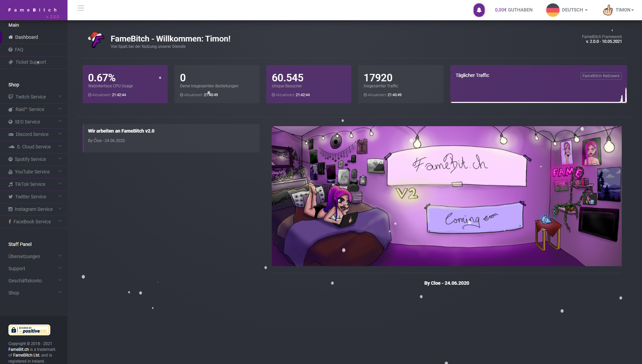Select Übersetzungen in Staff Panel
The width and height of the screenshot is (642, 364).
pos(24,256)
